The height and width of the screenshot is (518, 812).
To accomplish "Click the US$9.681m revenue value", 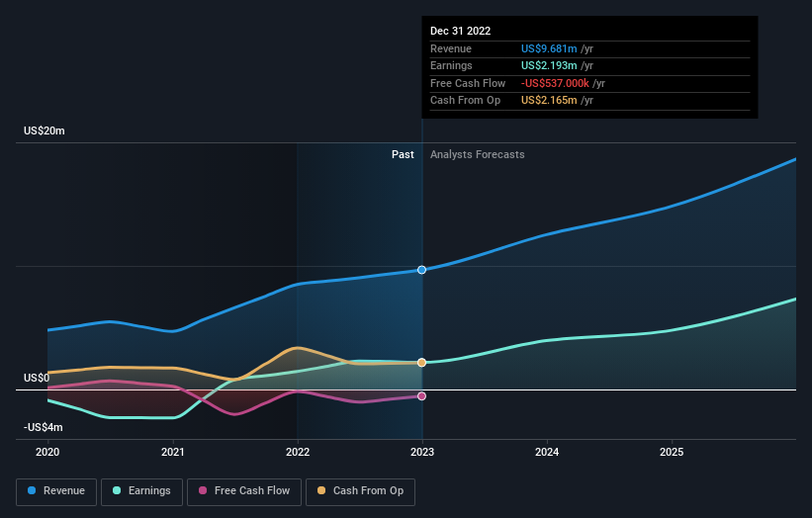I will 549,48.
